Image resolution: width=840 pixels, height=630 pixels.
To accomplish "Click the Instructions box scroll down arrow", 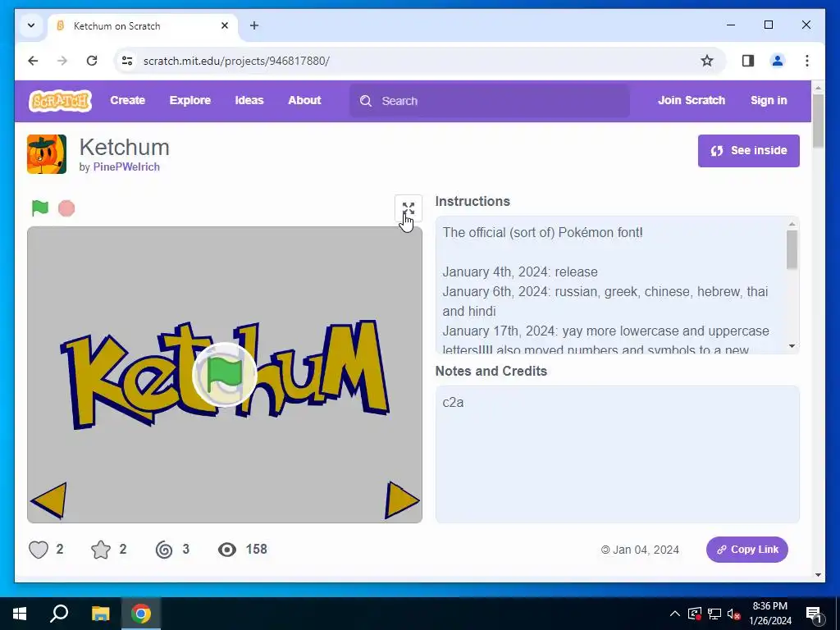I will pos(792,346).
